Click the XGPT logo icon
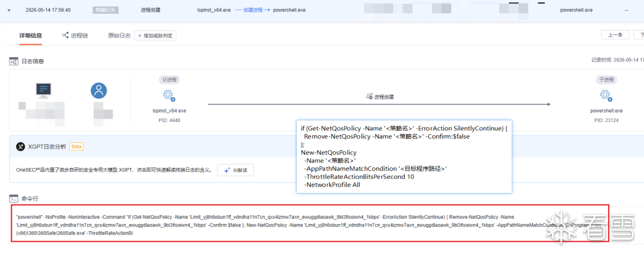 (x=20, y=147)
